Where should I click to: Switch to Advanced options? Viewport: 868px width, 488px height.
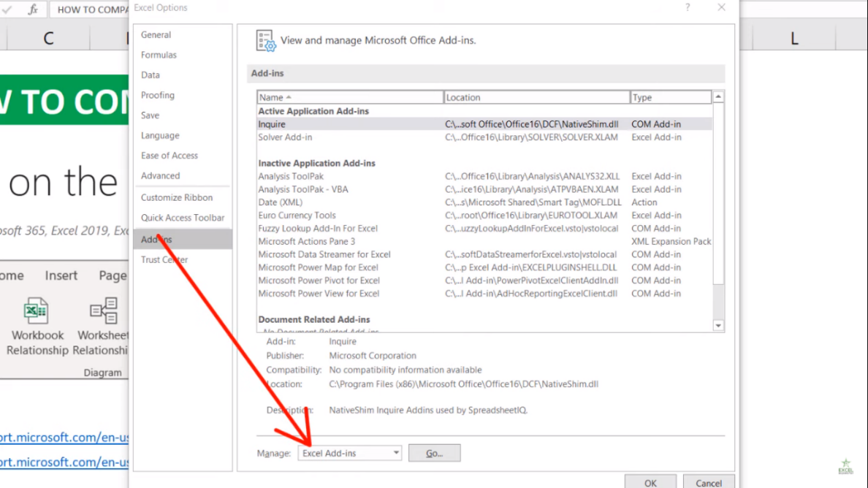tap(182, 175)
